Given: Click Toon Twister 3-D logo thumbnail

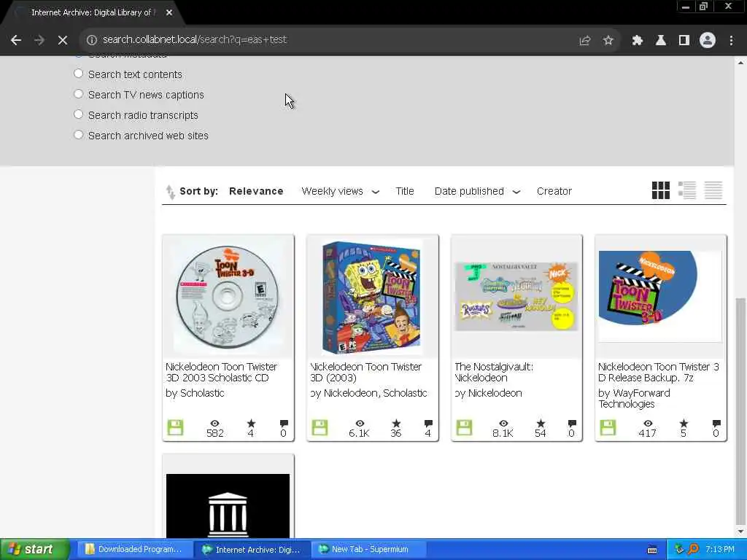Looking at the screenshot, I should (x=660, y=296).
